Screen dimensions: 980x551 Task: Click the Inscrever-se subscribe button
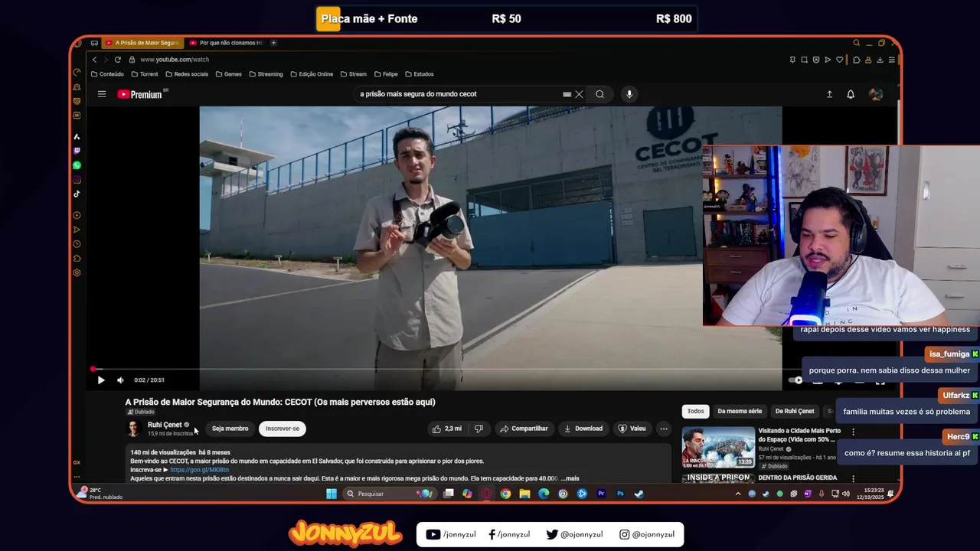click(x=283, y=429)
